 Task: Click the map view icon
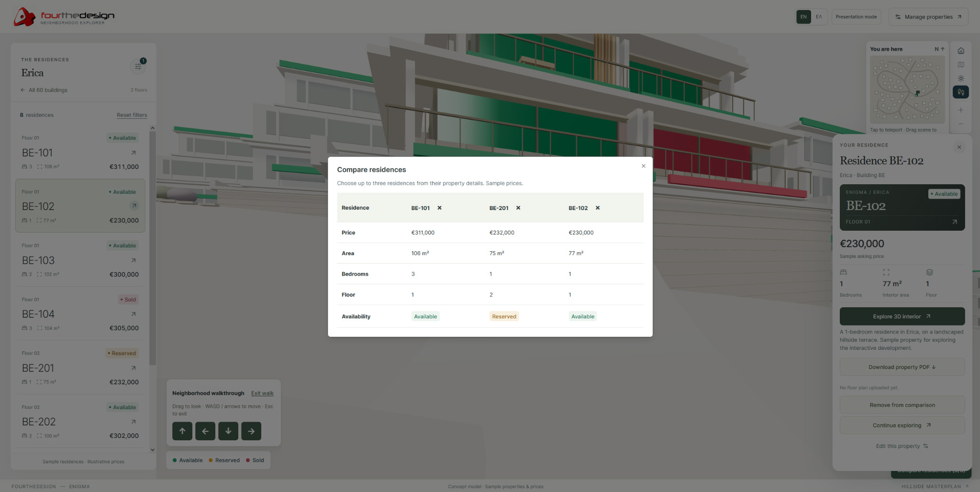(960, 65)
